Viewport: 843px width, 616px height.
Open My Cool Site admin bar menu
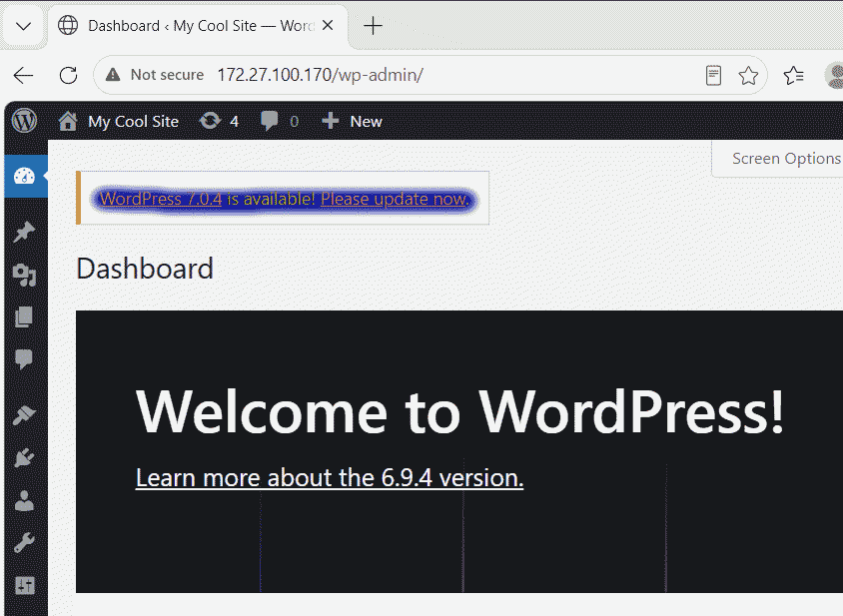(x=133, y=122)
